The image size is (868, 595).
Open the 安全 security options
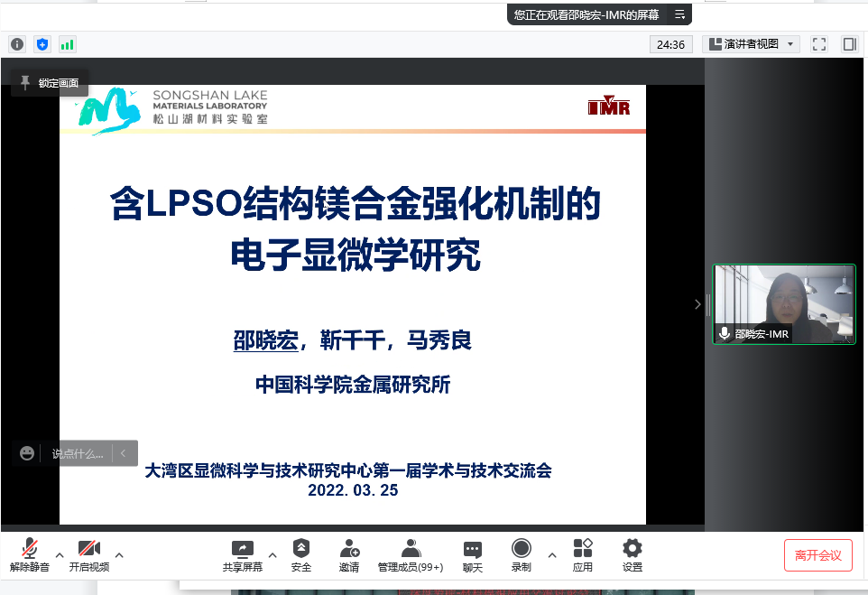[x=301, y=555]
